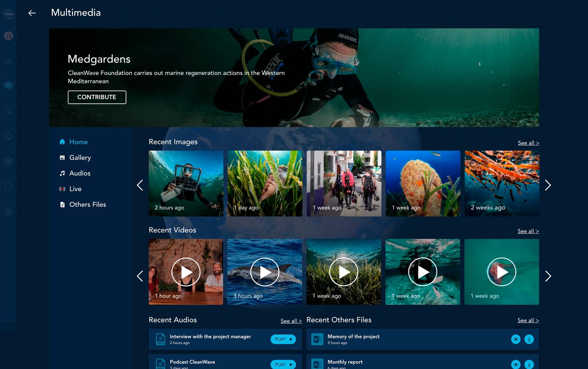Select Home in the multimedia menu
Image resolution: width=588 pixels, height=369 pixels.
click(73, 142)
